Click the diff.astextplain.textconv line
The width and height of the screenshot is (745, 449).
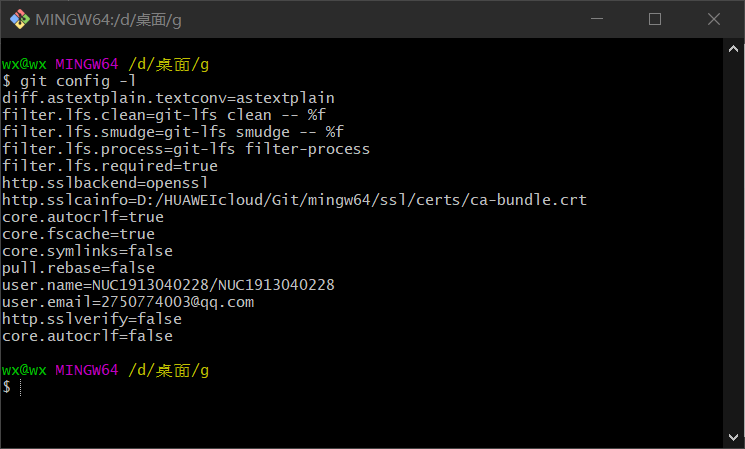pyautogui.click(x=168, y=98)
